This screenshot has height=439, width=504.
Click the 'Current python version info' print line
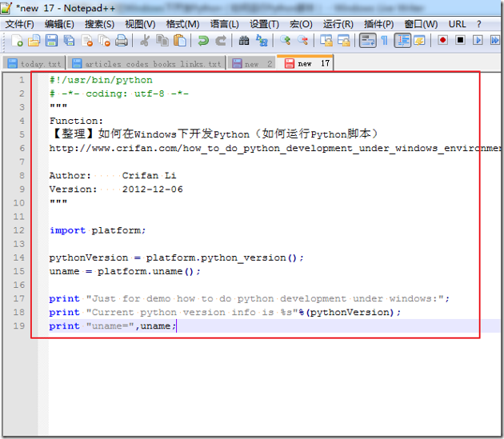[225, 313]
